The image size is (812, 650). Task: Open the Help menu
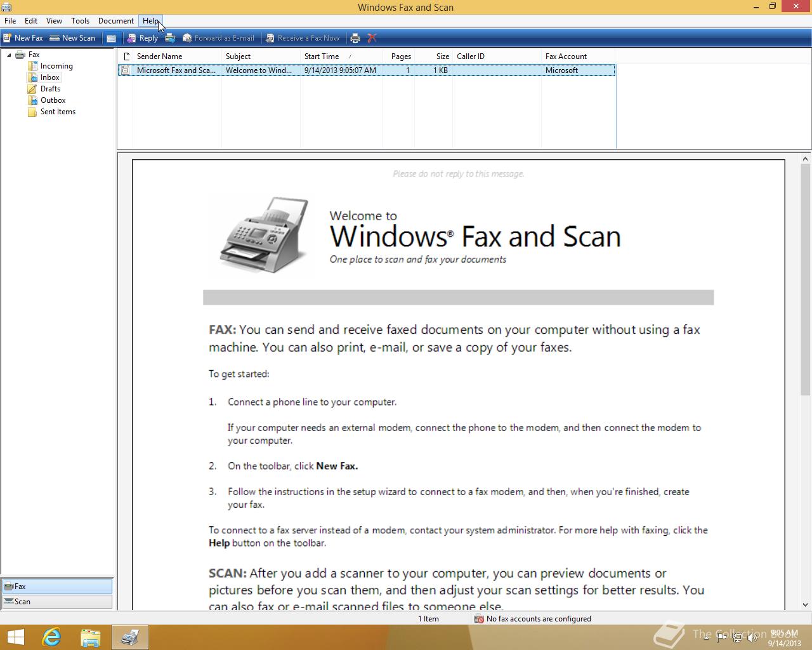[x=150, y=21]
